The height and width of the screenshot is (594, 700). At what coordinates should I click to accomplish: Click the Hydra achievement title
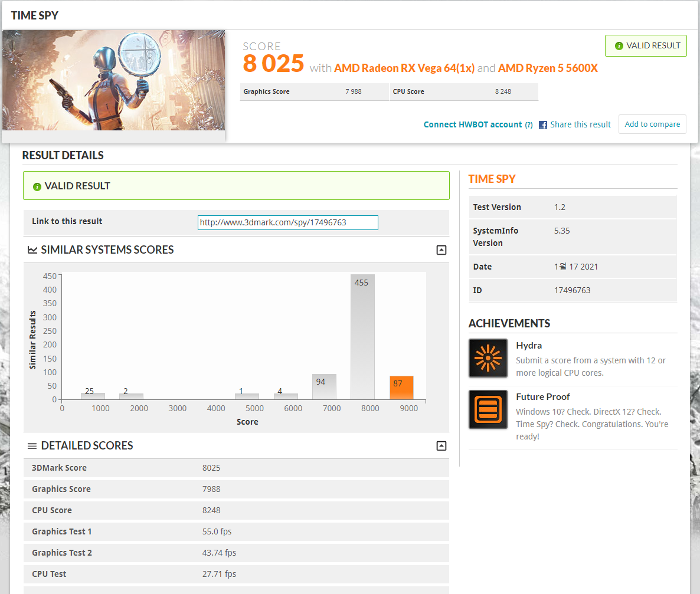tap(529, 346)
